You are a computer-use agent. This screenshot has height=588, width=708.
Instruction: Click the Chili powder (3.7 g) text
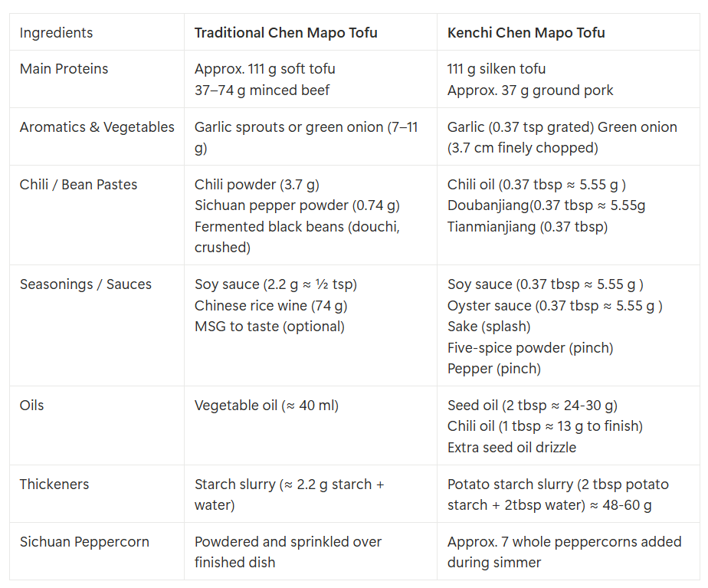click(257, 184)
